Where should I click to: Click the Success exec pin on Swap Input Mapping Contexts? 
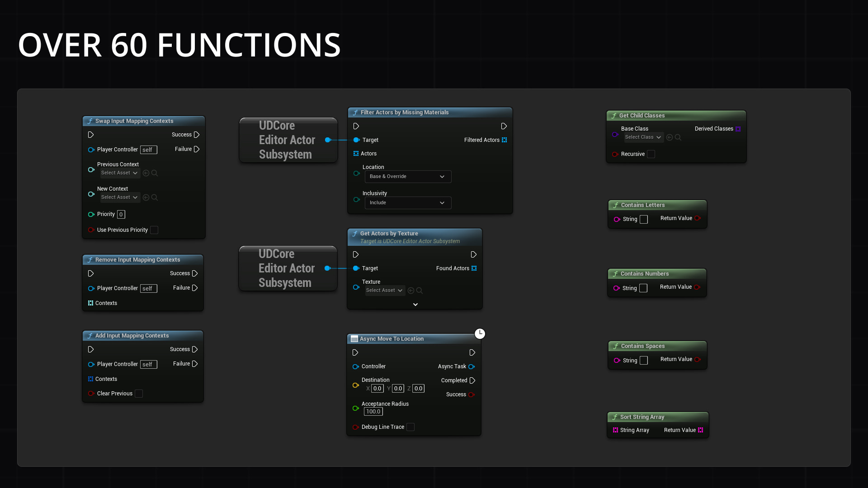point(196,134)
